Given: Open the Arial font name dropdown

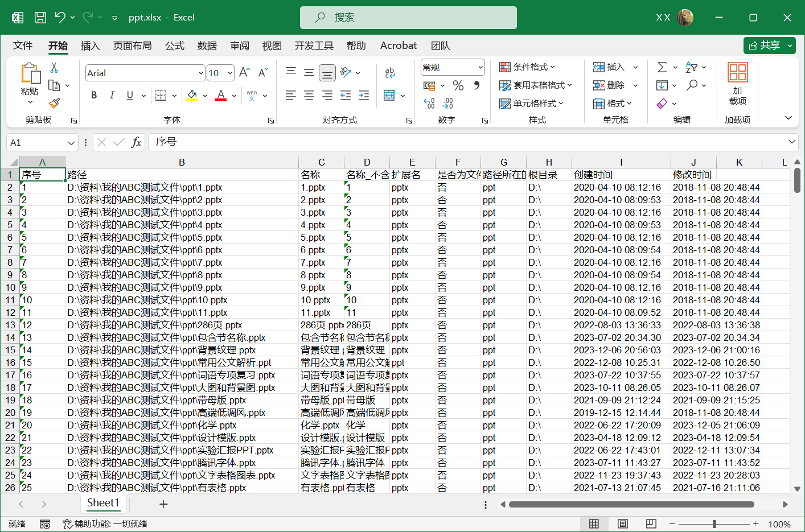Looking at the screenshot, I should (201, 73).
